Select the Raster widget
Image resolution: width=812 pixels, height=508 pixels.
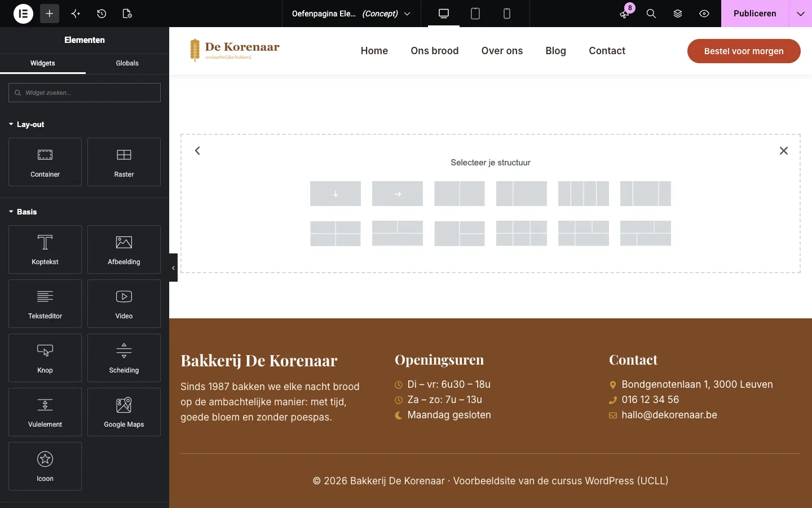pos(124,162)
